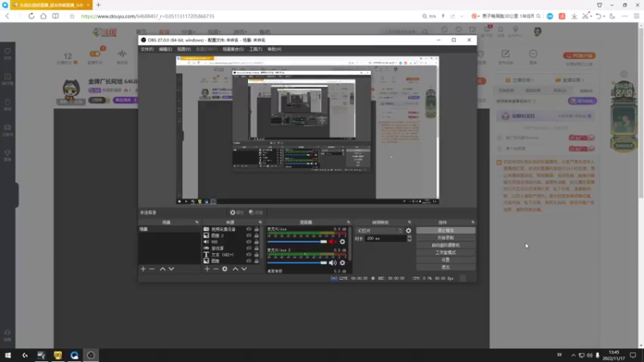Click PC开播 button on Douyu page
Viewport: 644px width, 362px height.
pos(579,56)
